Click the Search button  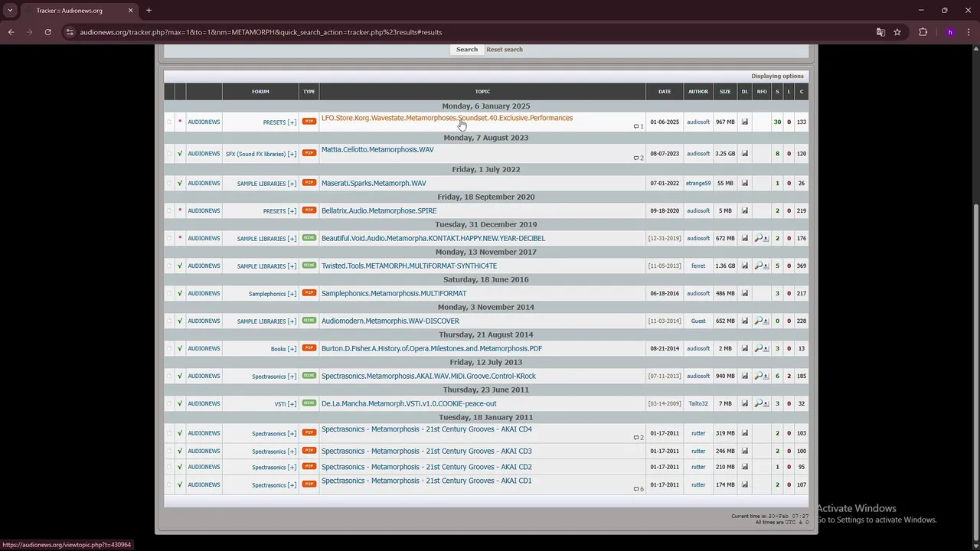467,50
